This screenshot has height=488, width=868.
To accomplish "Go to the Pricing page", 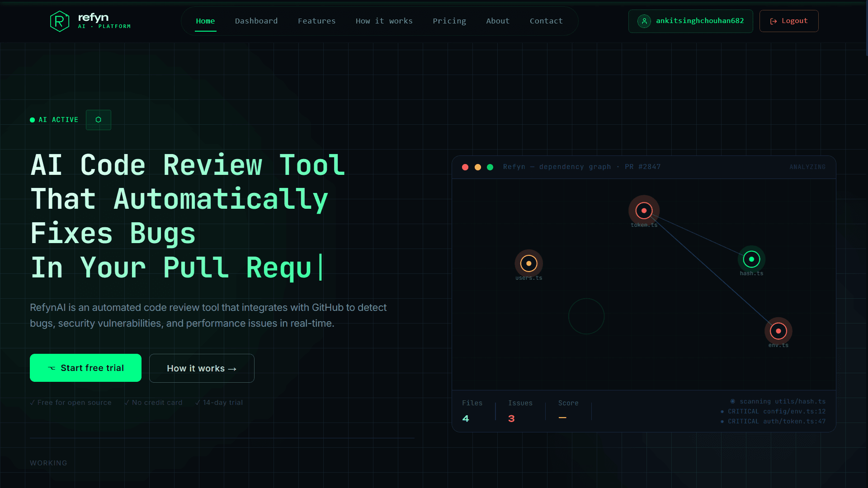I will [449, 21].
